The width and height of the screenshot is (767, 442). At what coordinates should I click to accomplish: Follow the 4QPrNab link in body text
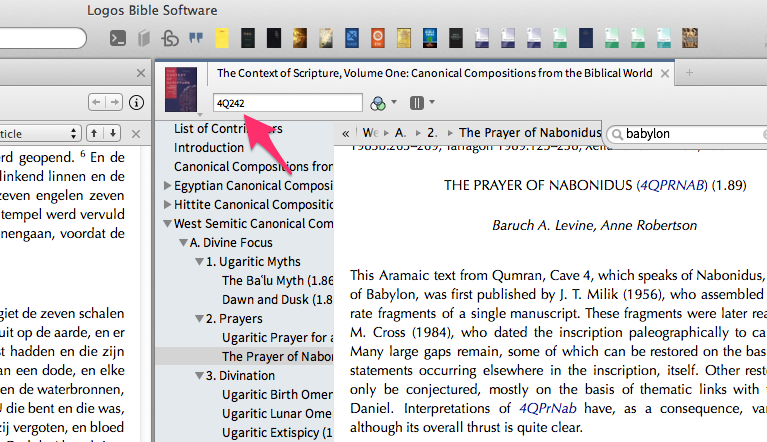point(547,408)
